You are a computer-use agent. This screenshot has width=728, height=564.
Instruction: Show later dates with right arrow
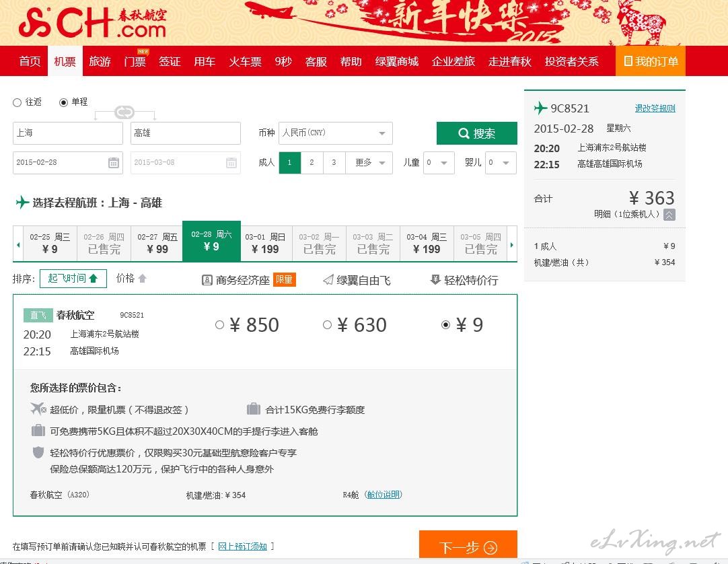point(512,244)
